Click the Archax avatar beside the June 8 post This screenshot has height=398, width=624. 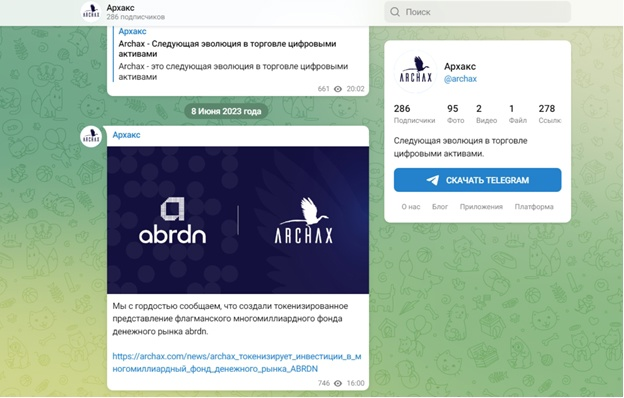click(x=91, y=137)
